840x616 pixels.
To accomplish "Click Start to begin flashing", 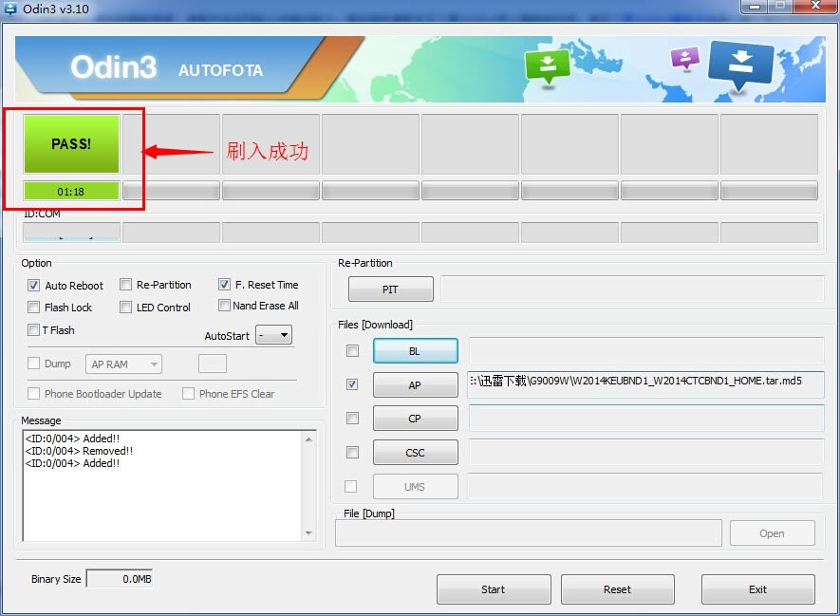I will pyautogui.click(x=493, y=588).
